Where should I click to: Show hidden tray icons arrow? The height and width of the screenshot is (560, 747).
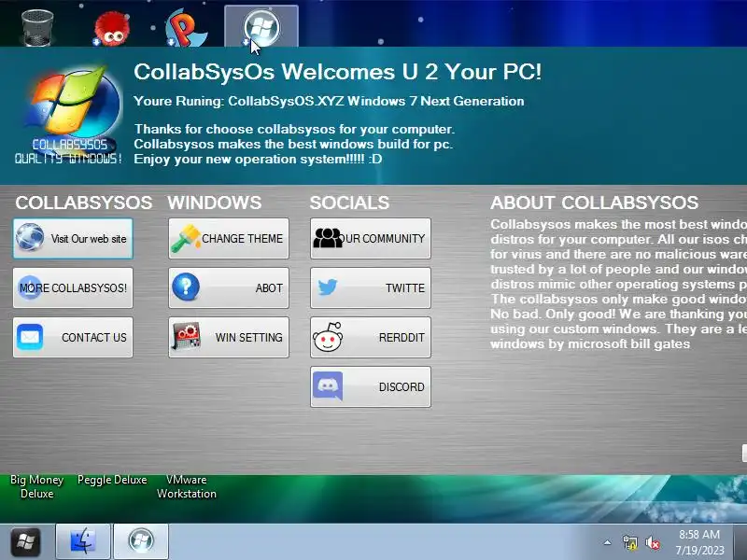point(608,542)
